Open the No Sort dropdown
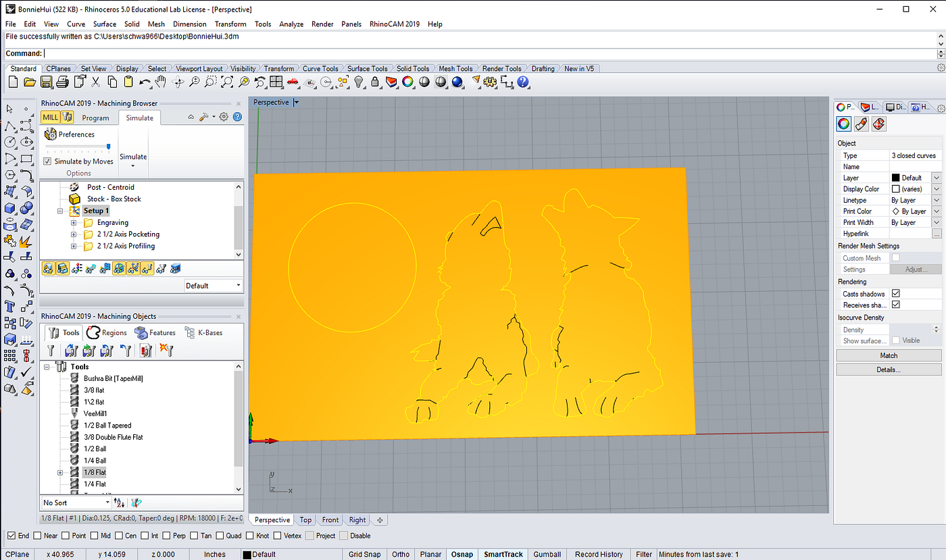 76,503
